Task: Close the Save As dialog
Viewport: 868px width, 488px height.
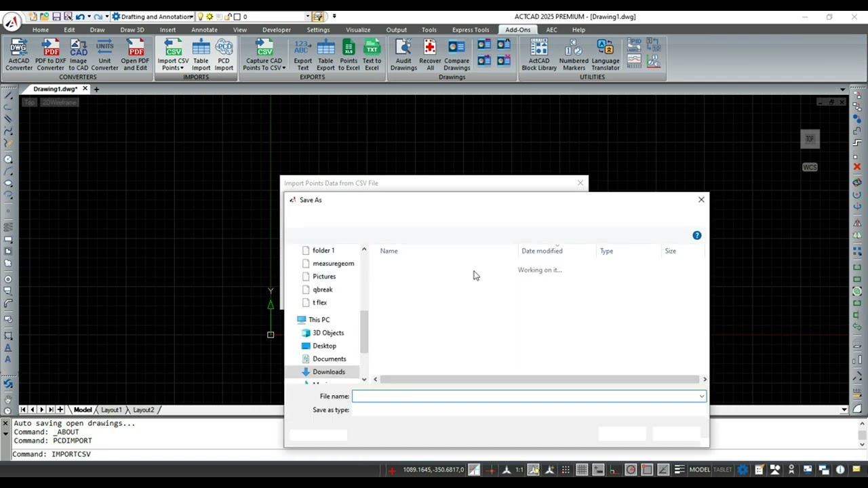Action: point(701,199)
